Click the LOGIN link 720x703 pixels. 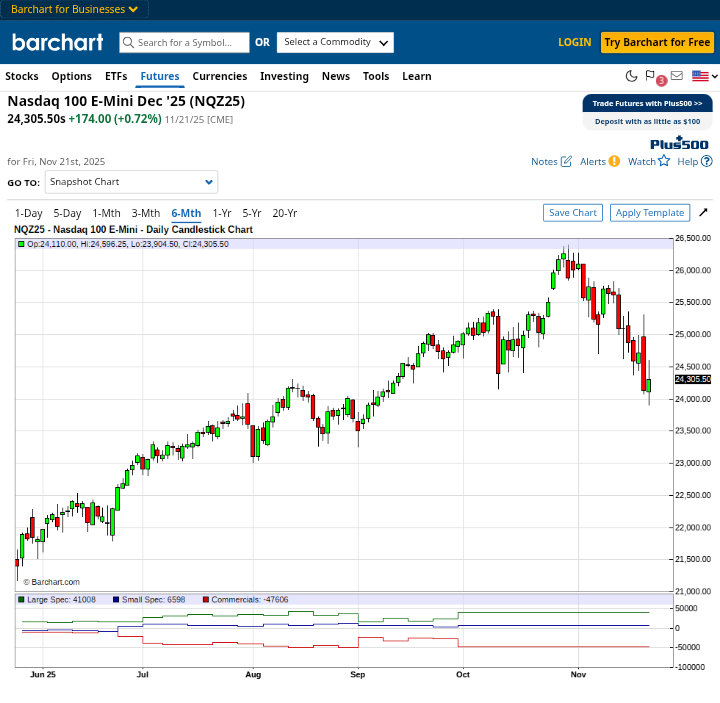coord(574,42)
